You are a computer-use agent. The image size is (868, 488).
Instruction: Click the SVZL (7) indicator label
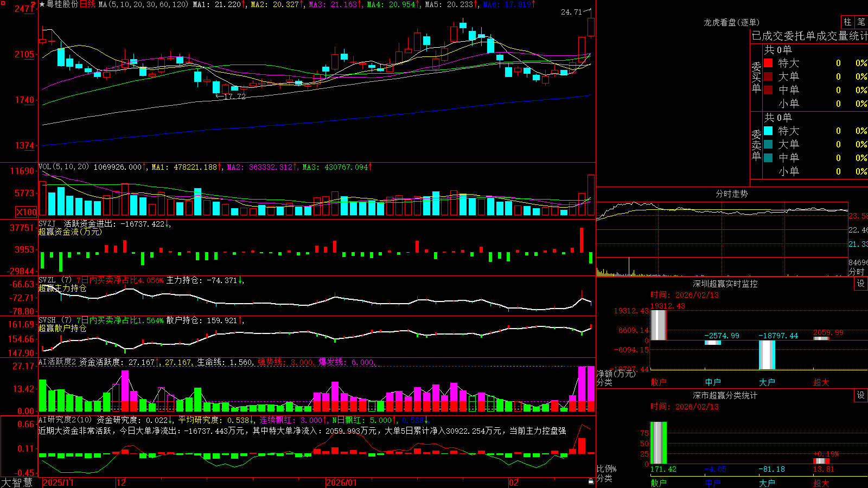55,280
